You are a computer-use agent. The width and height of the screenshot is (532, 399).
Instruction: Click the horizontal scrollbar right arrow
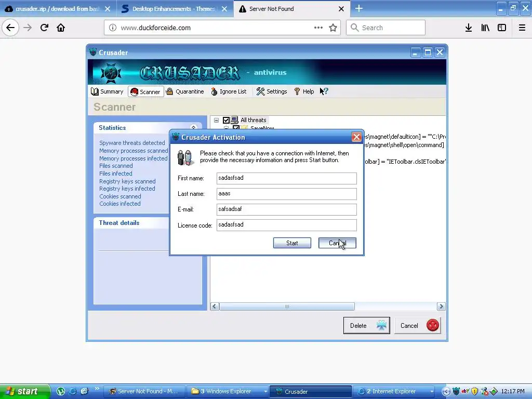[x=441, y=307]
